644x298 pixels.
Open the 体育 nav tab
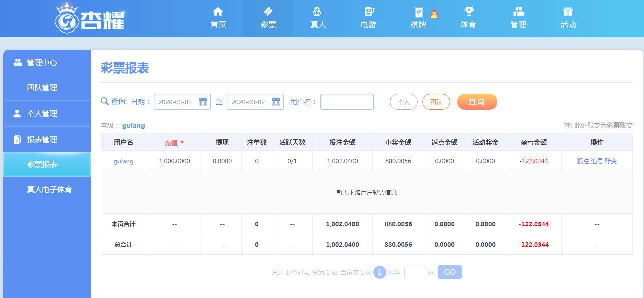pyautogui.click(x=468, y=18)
